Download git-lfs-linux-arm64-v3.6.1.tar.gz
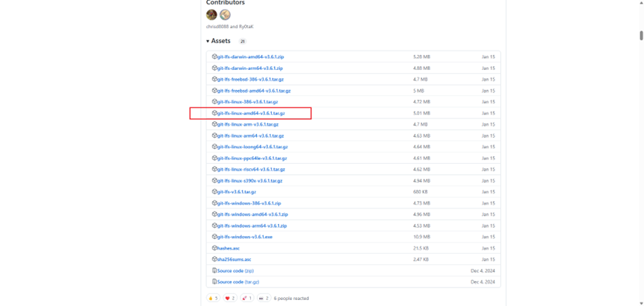This screenshot has width=644, height=306. tap(251, 136)
